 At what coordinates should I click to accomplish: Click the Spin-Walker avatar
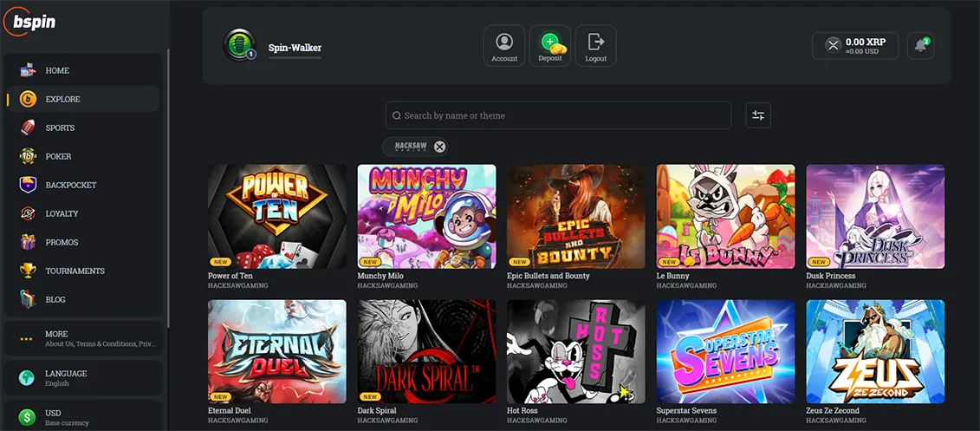[239, 45]
